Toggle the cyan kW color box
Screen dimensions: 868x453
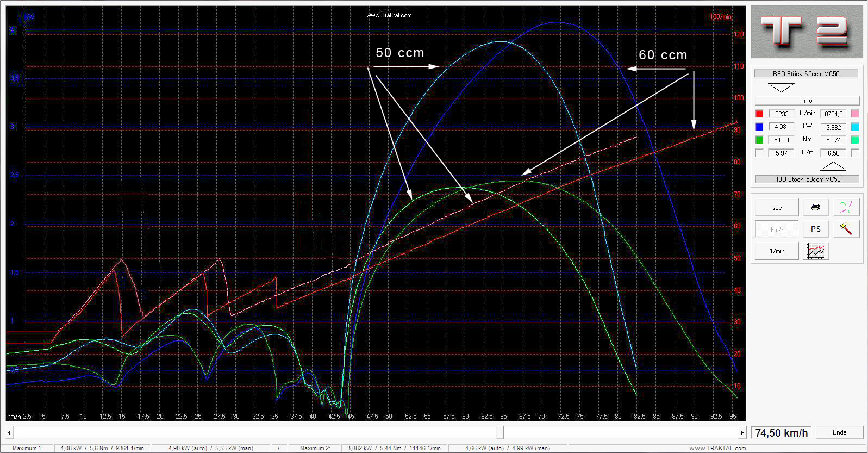click(x=855, y=127)
